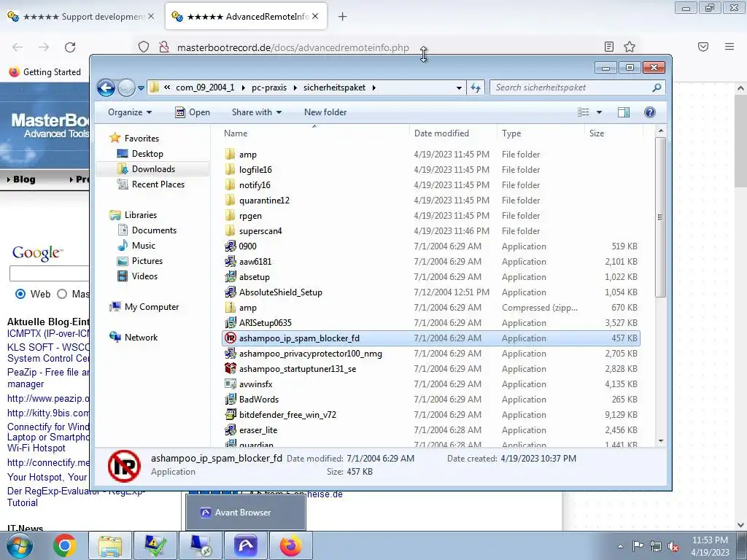Click Getting Started bookmark

44,72
